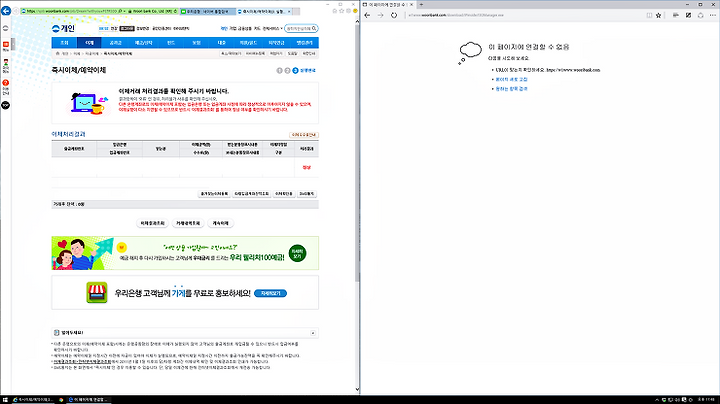The height and width of the screenshot is (404, 720).
Task: Go back in the Edge window
Action: tap(367, 15)
